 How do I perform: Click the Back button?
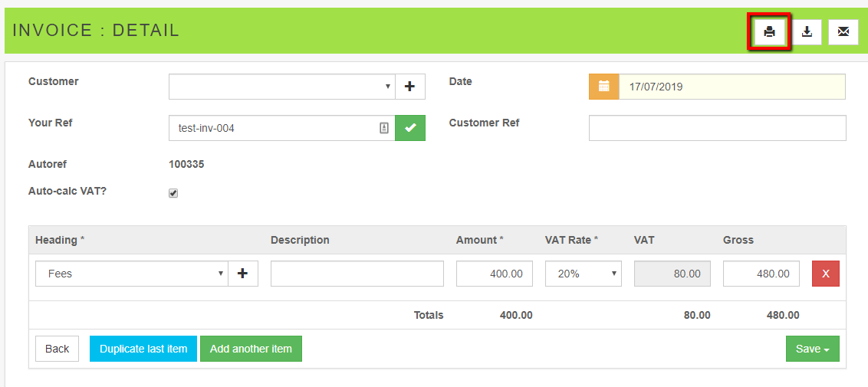coord(57,349)
